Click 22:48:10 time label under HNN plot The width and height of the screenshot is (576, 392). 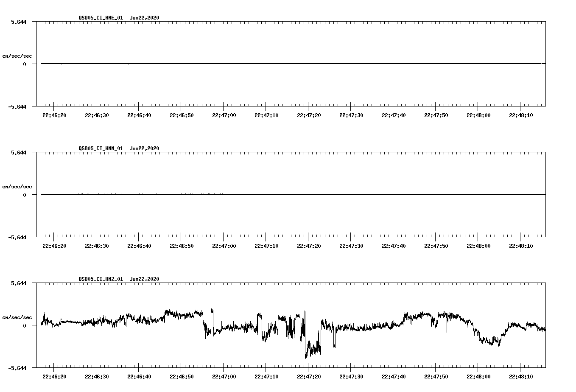click(521, 246)
